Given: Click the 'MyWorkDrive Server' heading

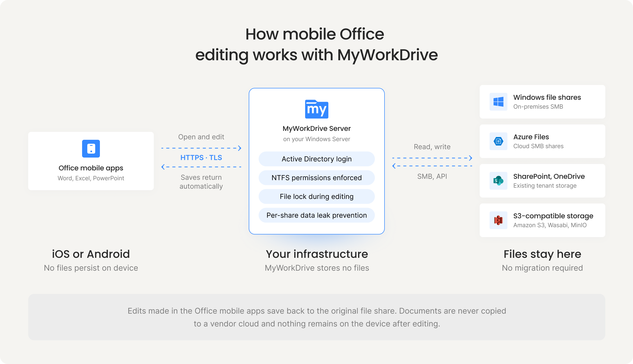Looking at the screenshot, I should [x=317, y=128].
